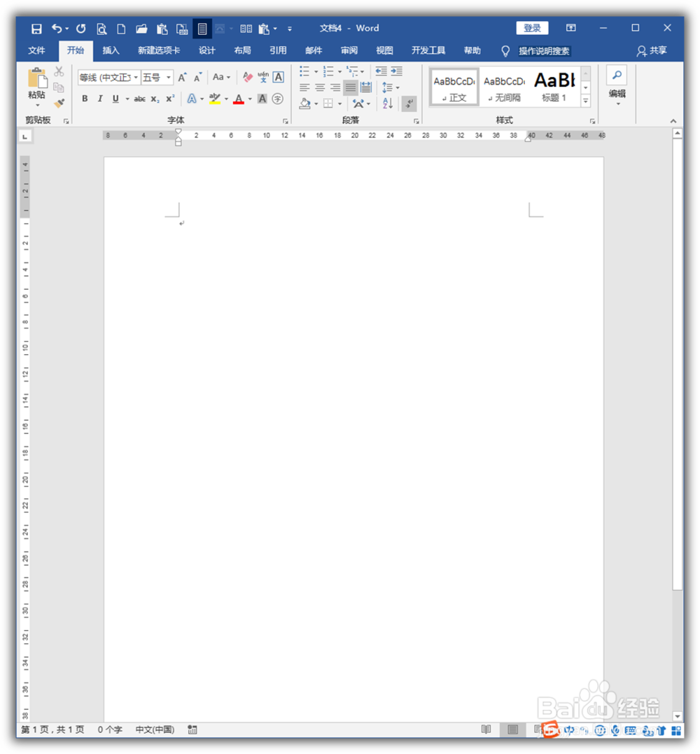Screen dimensions: 700x754
Task: Click the 登录 button
Action: (x=532, y=27)
